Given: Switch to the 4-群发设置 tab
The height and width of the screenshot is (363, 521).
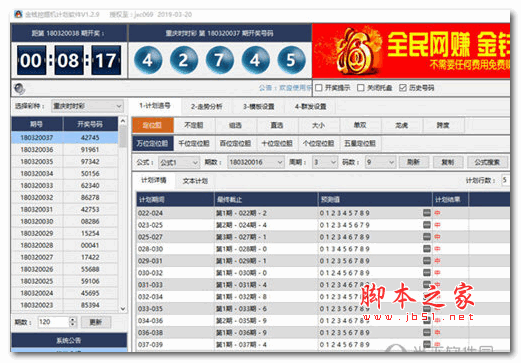Looking at the screenshot, I should [x=310, y=107].
